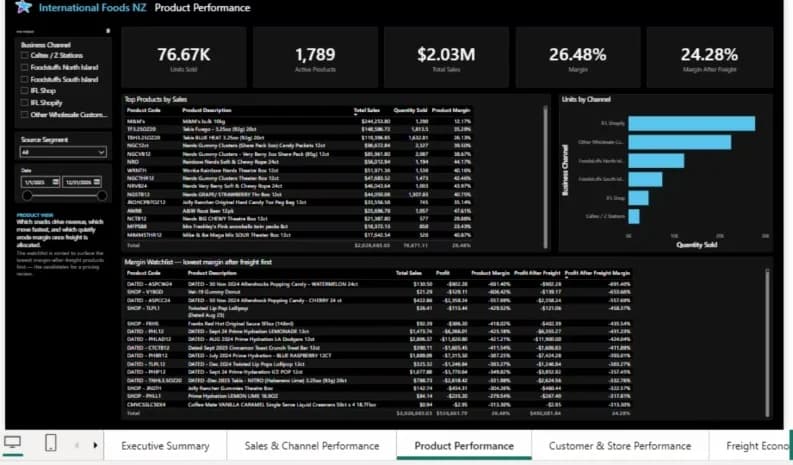793x465 pixels.
Task: Select the Franks Red Hot Original Sauce row
Action: pyautogui.click(x=378, y=323)
